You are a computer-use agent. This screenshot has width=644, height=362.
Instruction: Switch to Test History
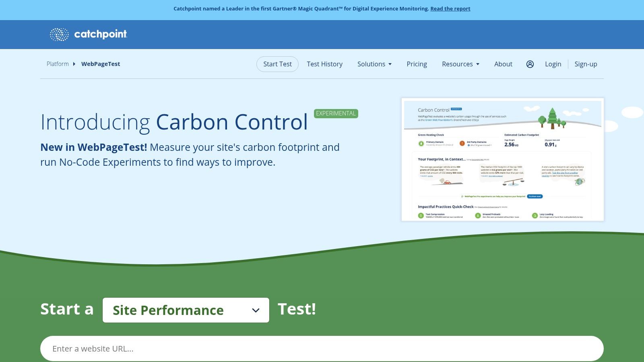pos(324,64)
